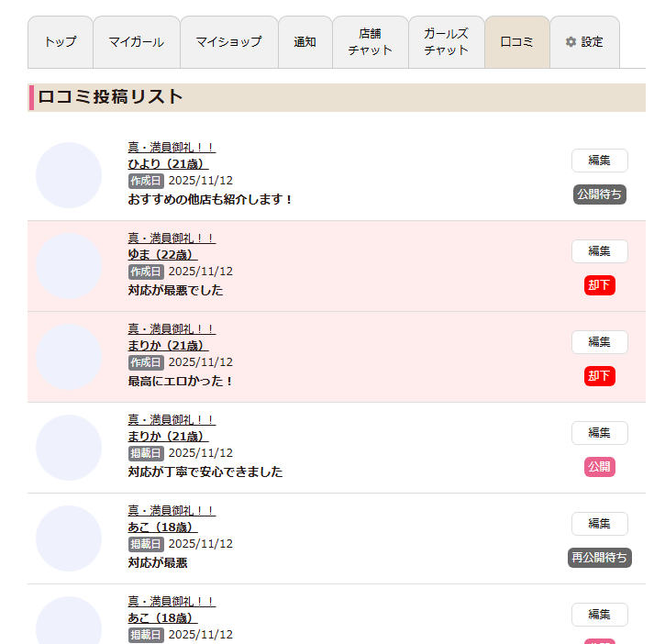
Task: Click the avatar thumbnail beside ひより
Action: point(69,175)
